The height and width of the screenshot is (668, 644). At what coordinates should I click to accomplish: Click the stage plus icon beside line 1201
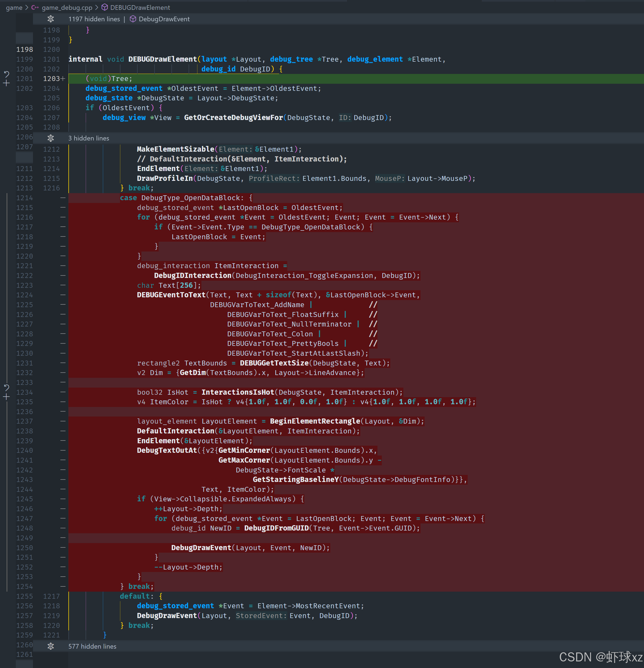coord(7,83)
